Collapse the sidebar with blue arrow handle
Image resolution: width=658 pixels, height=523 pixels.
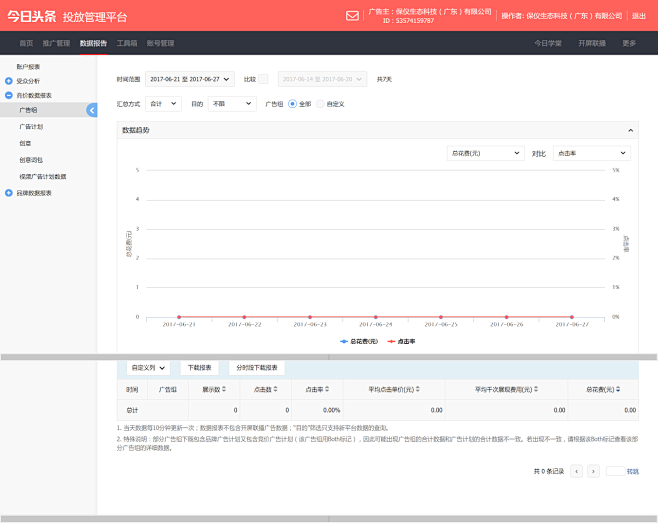coord(92,110)
